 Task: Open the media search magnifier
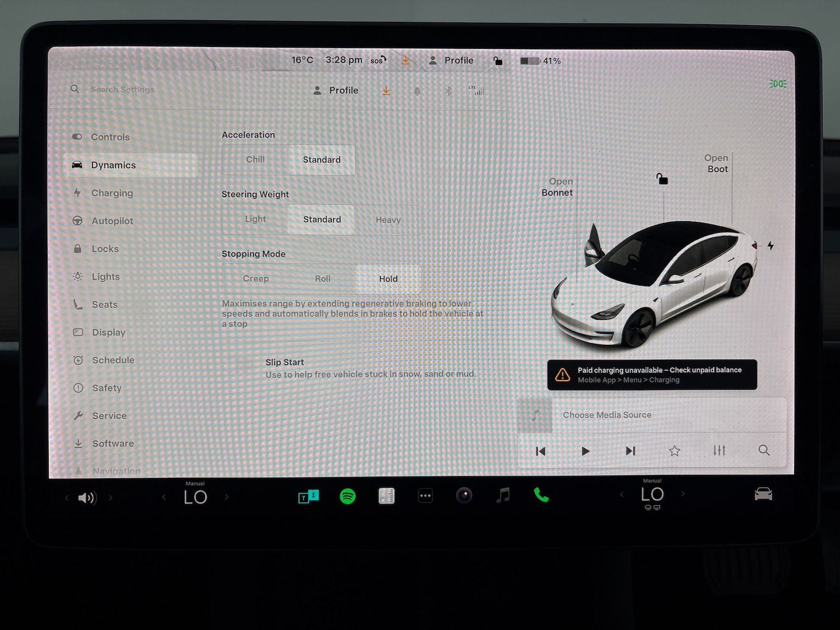(764, 450)
